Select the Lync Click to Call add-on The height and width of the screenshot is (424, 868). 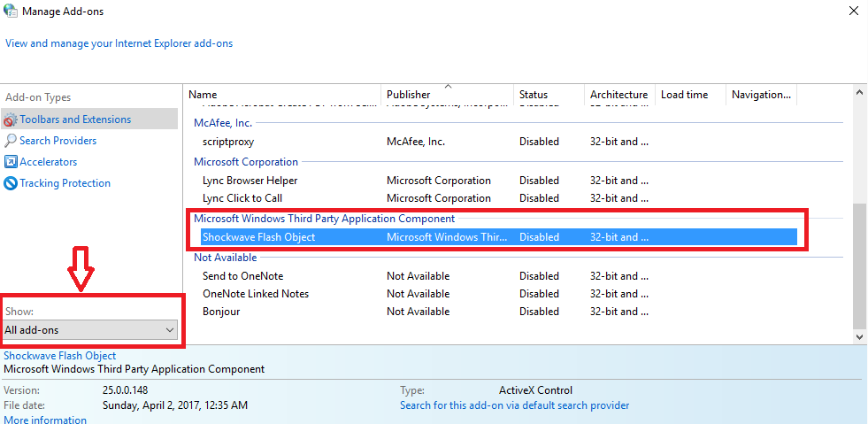498,198
